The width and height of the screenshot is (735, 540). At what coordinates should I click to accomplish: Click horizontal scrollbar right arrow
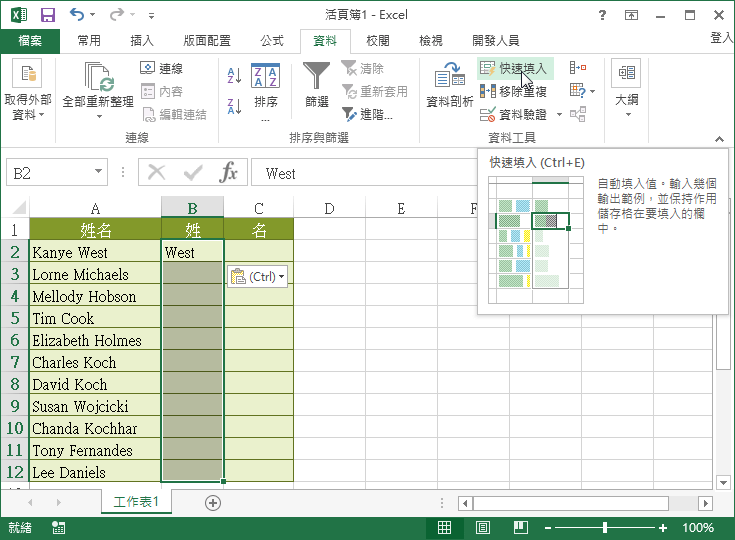coord(705,503)
